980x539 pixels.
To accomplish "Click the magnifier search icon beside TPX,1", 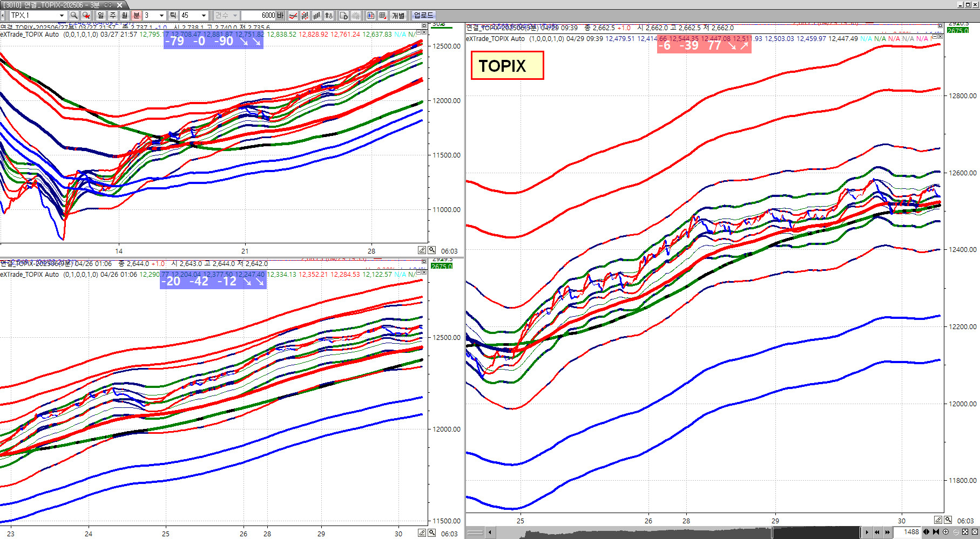I will point(74,16).
